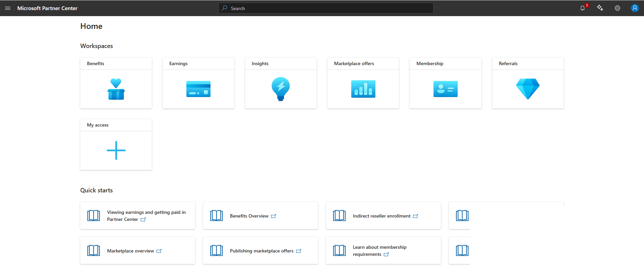Open the Publishing marketplace offers link
Image resolution: width=644 pixels, height=280 pixels.
262,251
